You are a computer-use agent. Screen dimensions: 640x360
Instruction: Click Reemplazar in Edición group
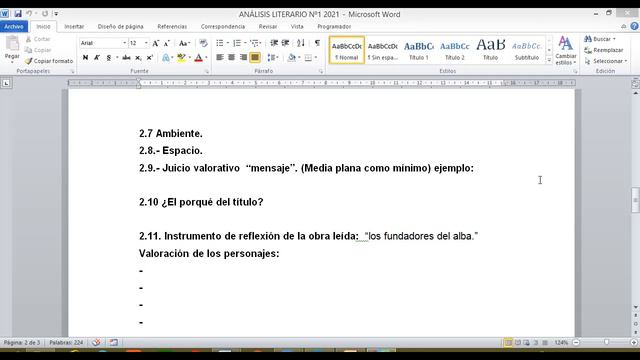pos(604,50)
